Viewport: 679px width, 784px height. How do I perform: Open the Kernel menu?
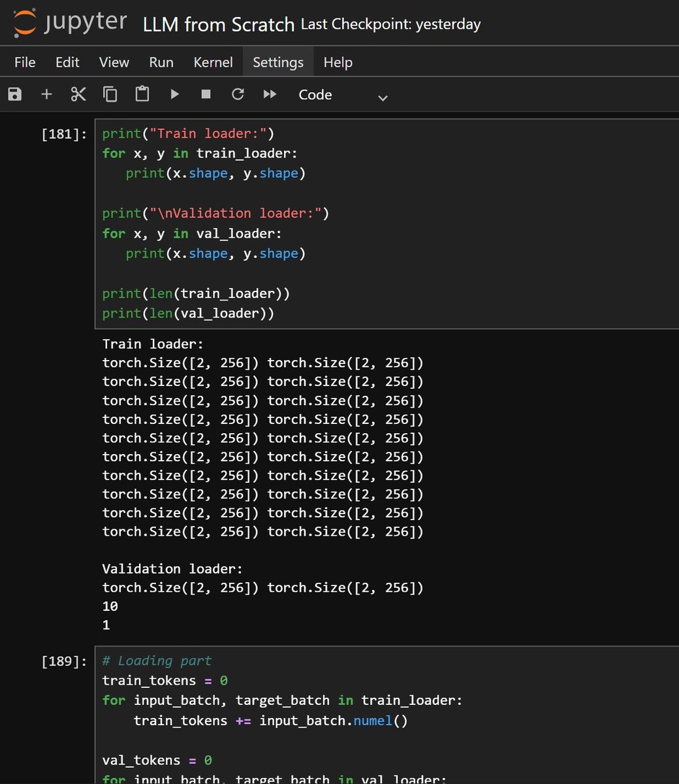(213, 62)
